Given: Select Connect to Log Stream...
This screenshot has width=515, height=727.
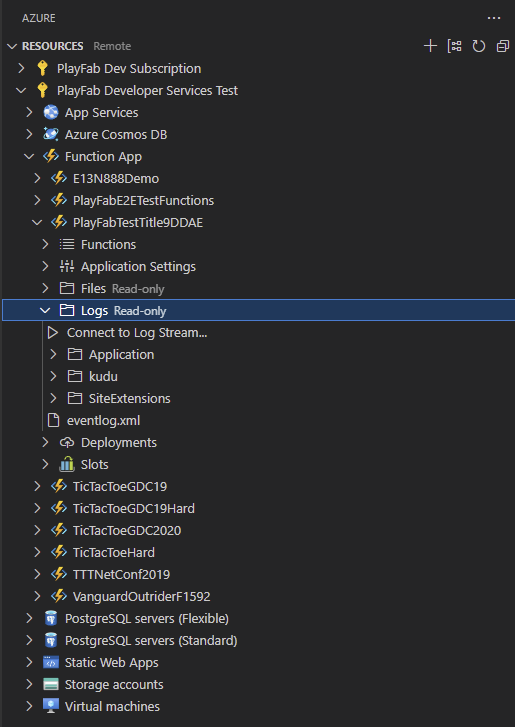Looking at the screenshot, I should tap(137, 332).
